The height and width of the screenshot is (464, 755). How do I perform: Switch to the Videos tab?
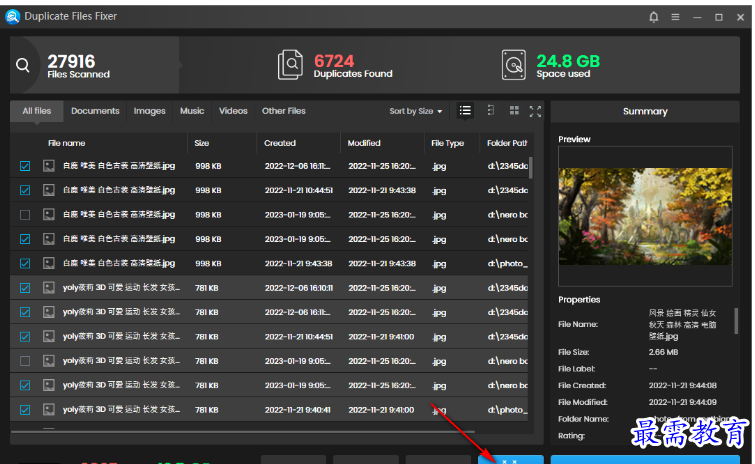coord(233,111)
